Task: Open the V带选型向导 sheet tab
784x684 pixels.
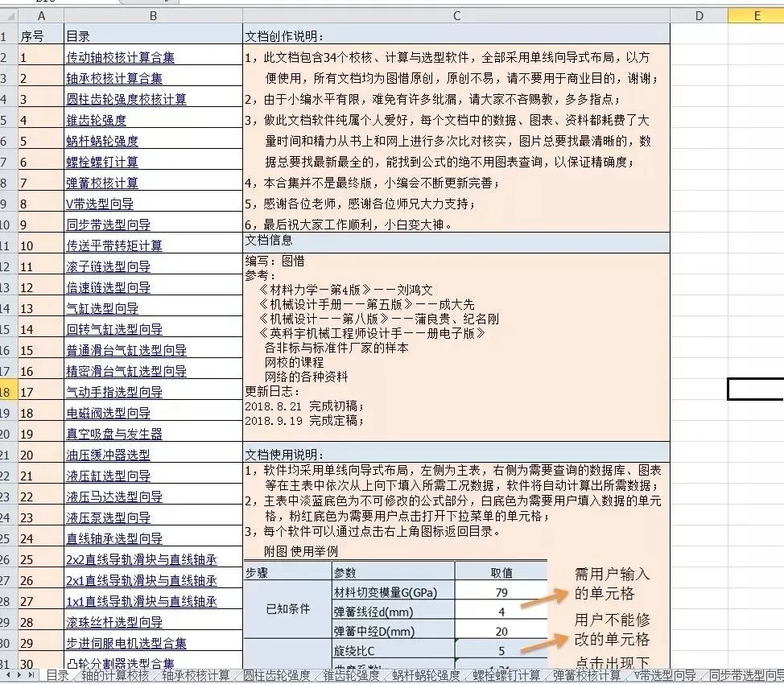Action: 665,675
